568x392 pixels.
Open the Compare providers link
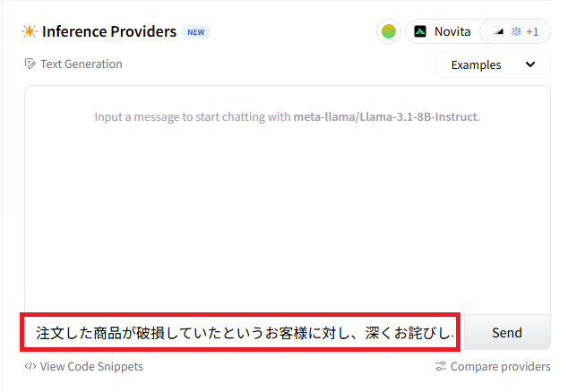[x=500, y=366]
